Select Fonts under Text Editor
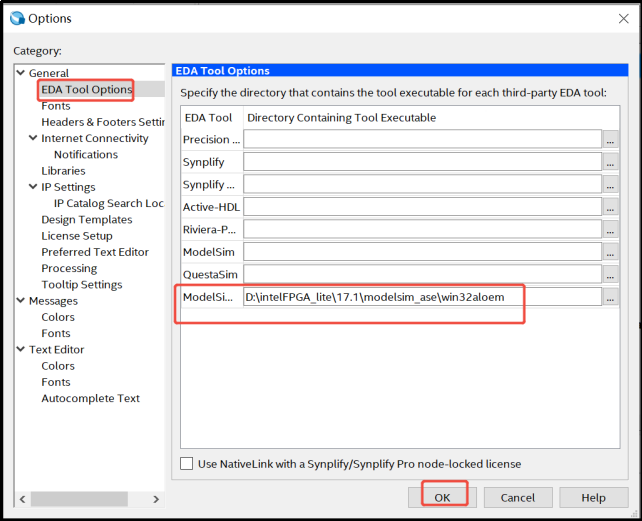The width and height of the screenshot is (642, 521). tap(56, 382)
